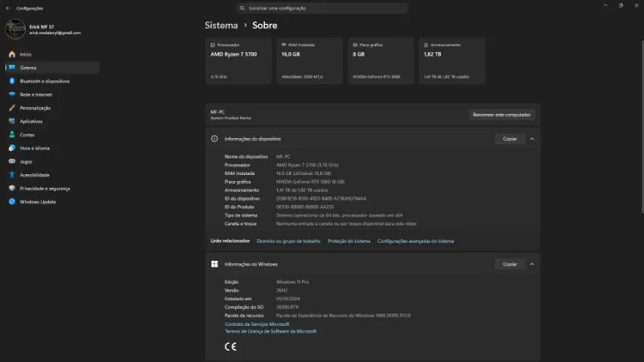The width and height of the screenshot is (644, 362).
Task: Click the Rede e Internet wifi icon
Action: coord(12,94)
